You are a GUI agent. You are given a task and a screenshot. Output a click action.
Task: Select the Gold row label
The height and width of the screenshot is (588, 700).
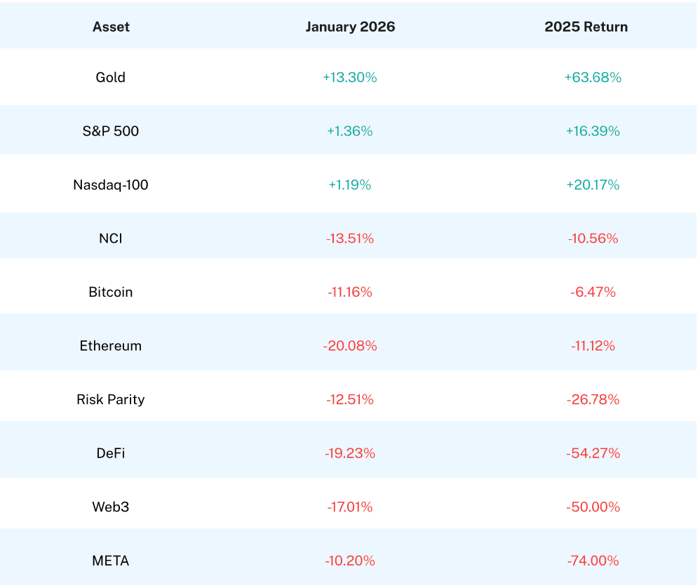point(111,77)
